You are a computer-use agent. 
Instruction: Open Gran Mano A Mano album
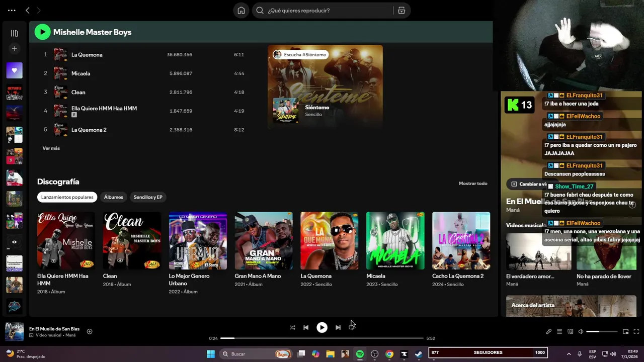[264, 240]
